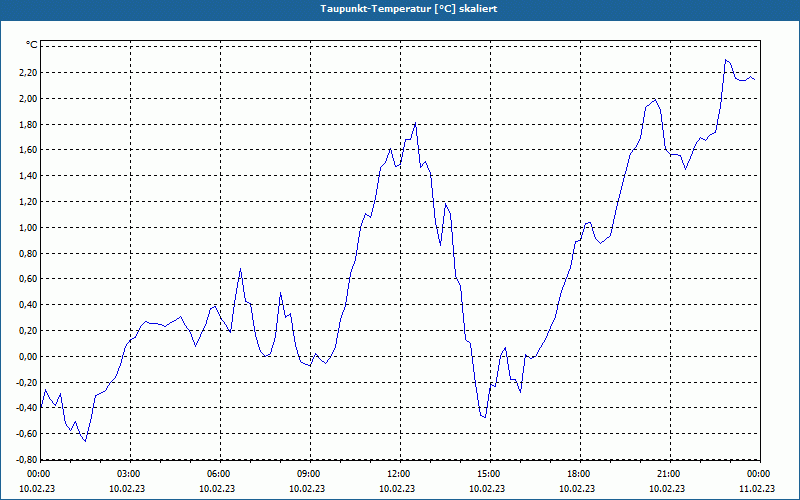
Task: Select the positive '0,40' y-axis label
Action: click(x=30, y=305)
